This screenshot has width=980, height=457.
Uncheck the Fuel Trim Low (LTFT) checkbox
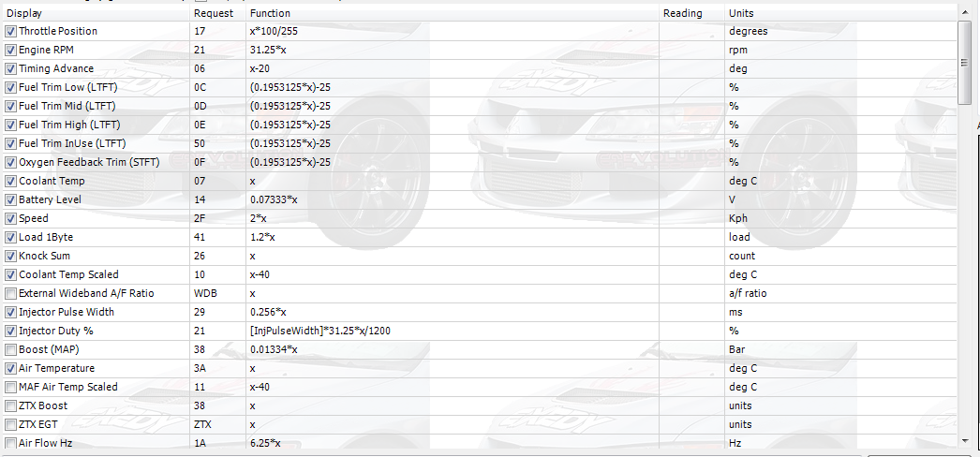(x=10, y=87)
